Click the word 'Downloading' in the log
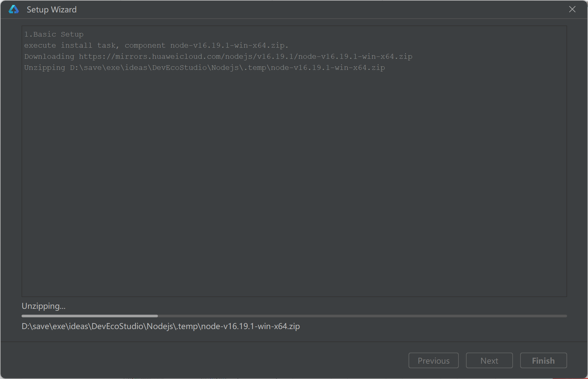The image size is (588, 379). pyautogui.click(x=49, y=56)
